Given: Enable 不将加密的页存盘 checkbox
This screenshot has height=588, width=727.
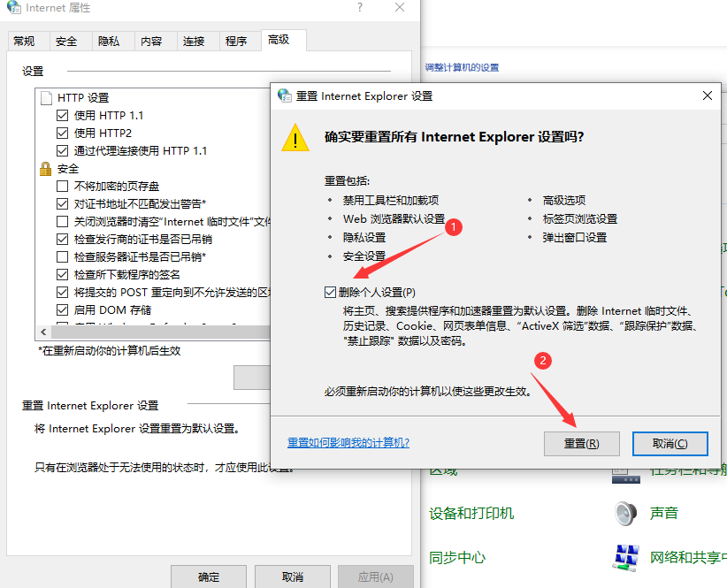Looking at the screenshot, I should tap(62, 187).
